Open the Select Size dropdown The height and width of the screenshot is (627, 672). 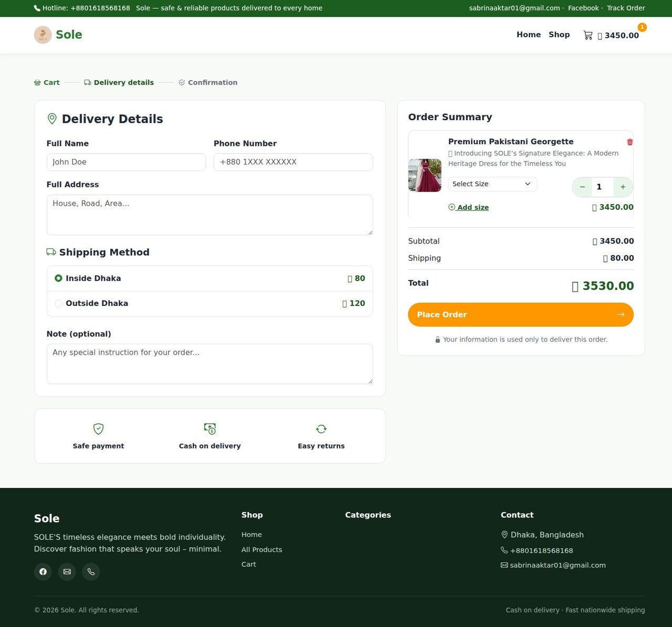pos(492,184)
